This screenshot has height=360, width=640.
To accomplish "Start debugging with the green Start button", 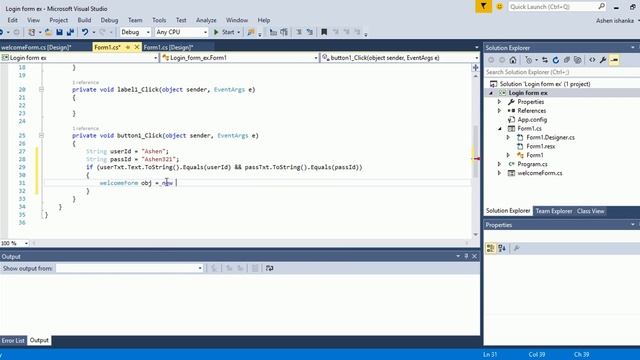I will point(224,32).
